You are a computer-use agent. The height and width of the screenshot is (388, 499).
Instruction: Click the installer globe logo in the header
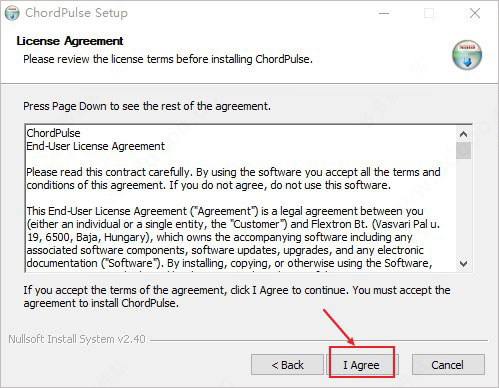pos(467,55)
